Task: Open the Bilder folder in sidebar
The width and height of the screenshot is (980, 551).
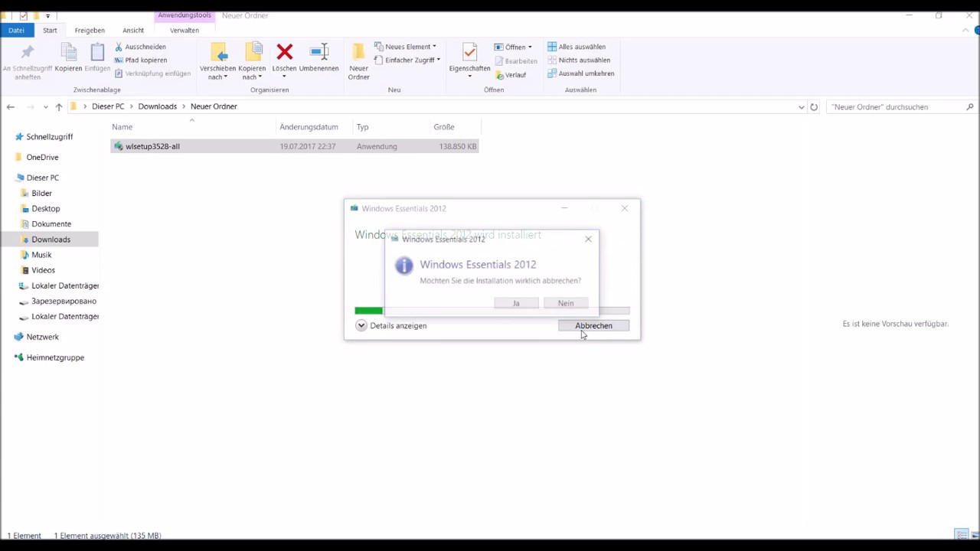Action: pos(41,194)
